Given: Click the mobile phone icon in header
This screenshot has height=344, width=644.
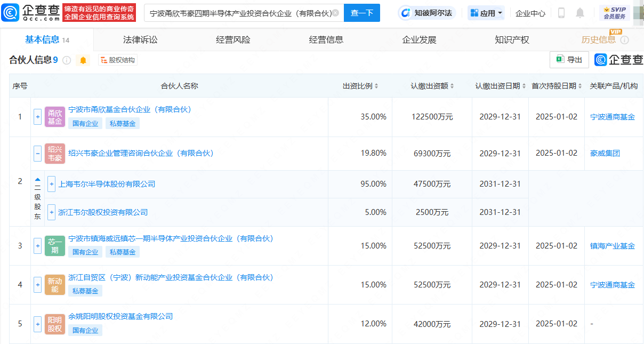Looking at the screenshot, I should click(561, 13).
